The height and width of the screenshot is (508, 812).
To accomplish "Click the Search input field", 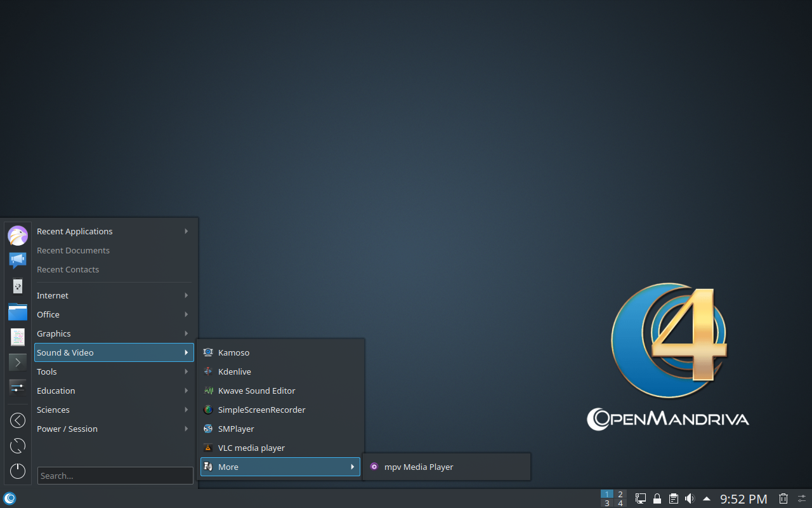I will pyautogui.click(x=115, y=476).
